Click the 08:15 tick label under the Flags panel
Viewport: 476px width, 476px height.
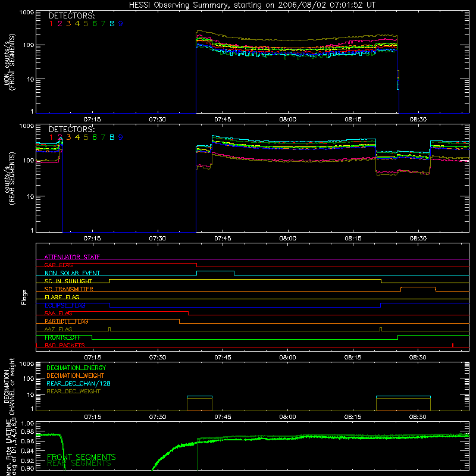pos(353,358)
